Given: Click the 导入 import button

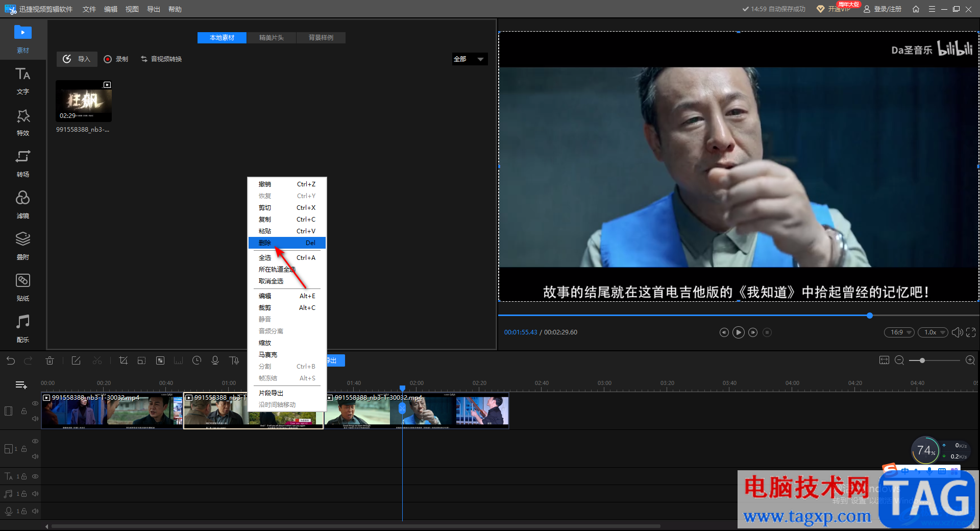Looking at the screenshot, I should tap(77, 59).
